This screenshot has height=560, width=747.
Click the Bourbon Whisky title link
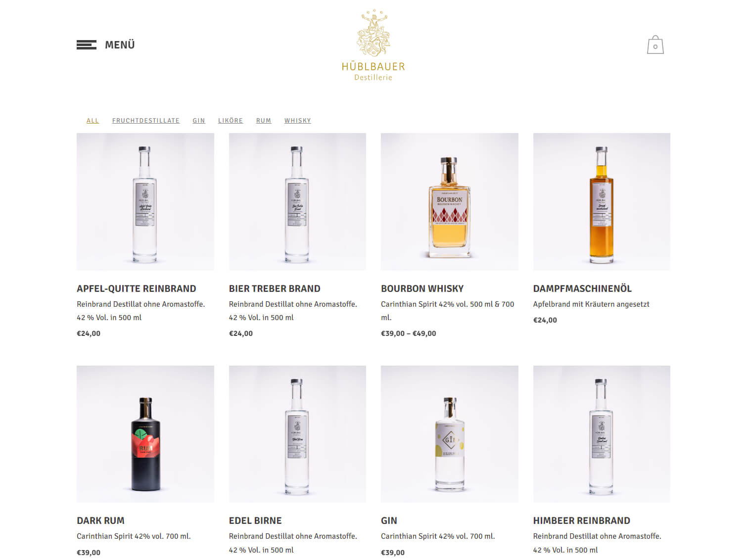(x=422, y=288)
